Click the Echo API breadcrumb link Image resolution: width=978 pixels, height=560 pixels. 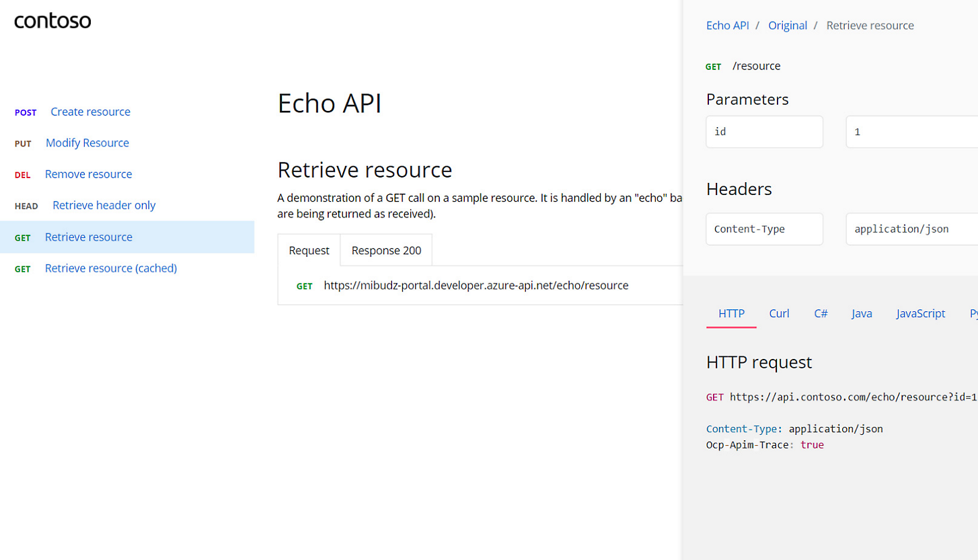[x=727, y=26]
